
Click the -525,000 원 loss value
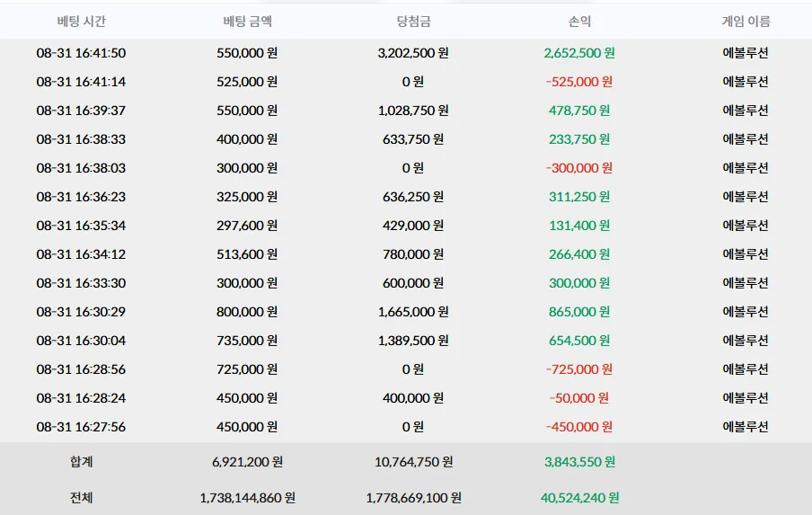coord(579,82)
